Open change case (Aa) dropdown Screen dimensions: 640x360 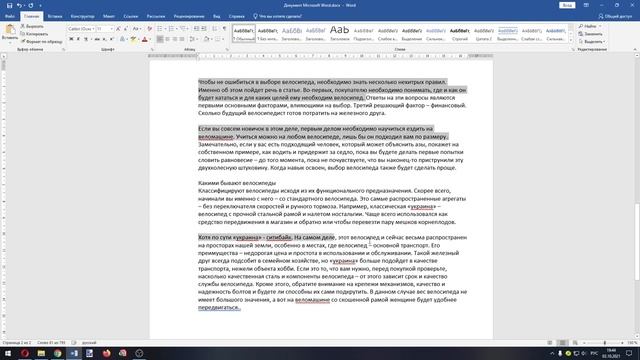coord(137,29)
